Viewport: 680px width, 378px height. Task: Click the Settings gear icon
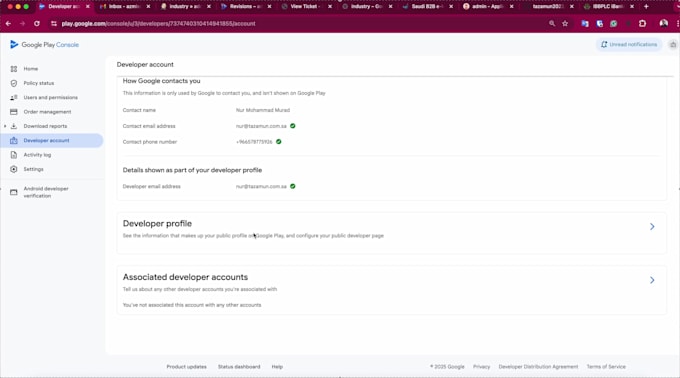[14, 169]
